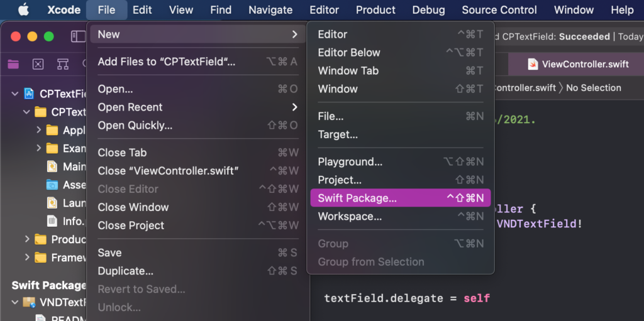Choose Close Tab
This screenshot has width=644, height=321.
tap(197, 153)
